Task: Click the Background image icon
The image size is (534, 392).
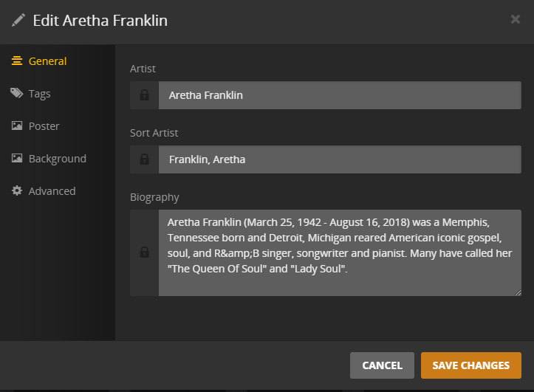Action: click(17, 159)
